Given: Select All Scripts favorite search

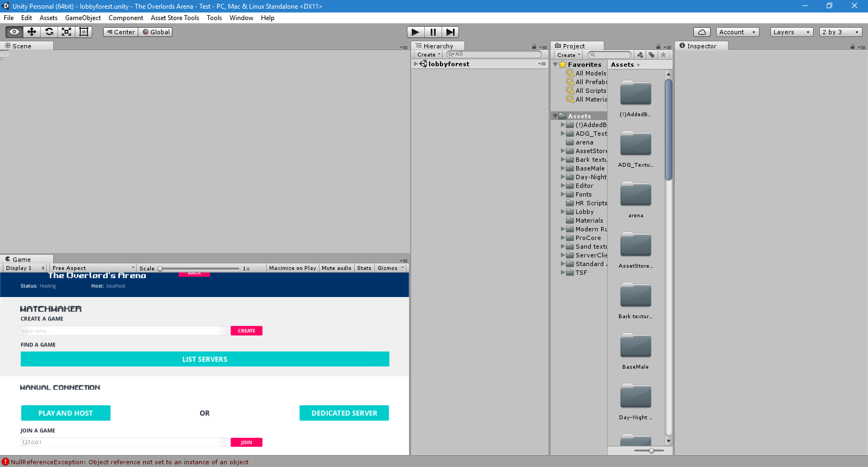Looking at the screenshot, I should [586, 91].
